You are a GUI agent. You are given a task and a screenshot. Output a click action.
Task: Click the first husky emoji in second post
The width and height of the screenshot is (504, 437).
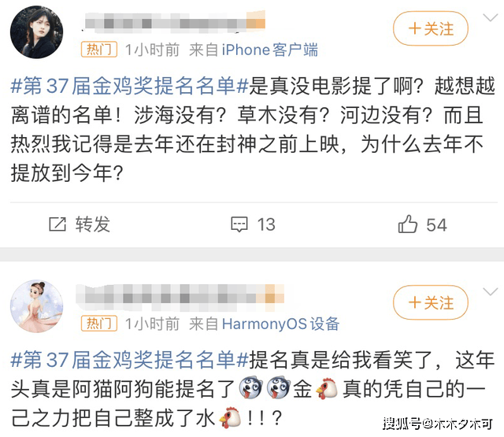click(250, 388)
